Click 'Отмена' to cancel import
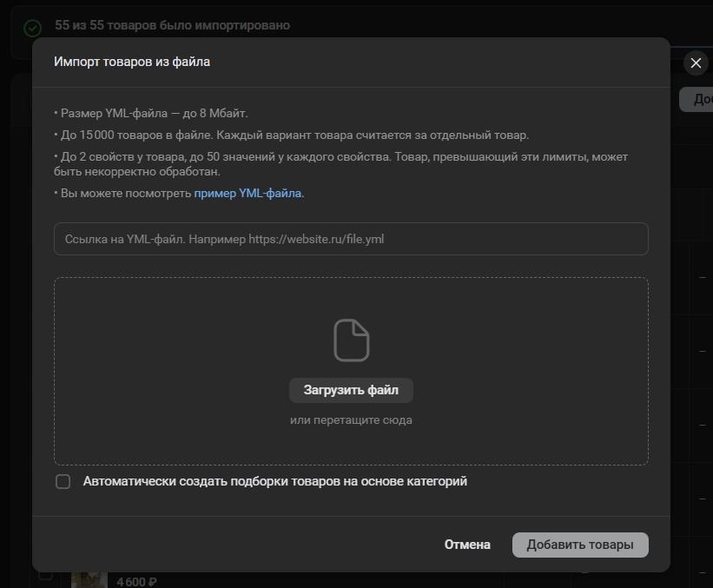 pyautogui.click(x=467, y=545)
